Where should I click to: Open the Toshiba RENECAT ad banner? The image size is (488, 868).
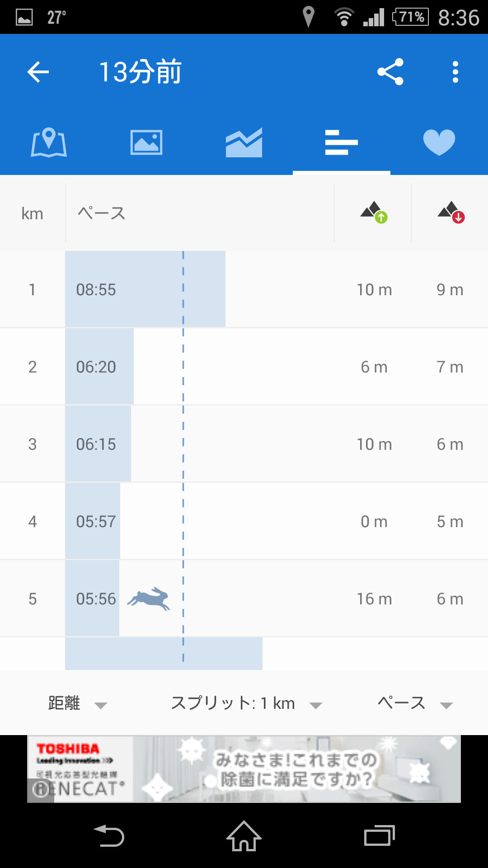[x=244, y=769]
